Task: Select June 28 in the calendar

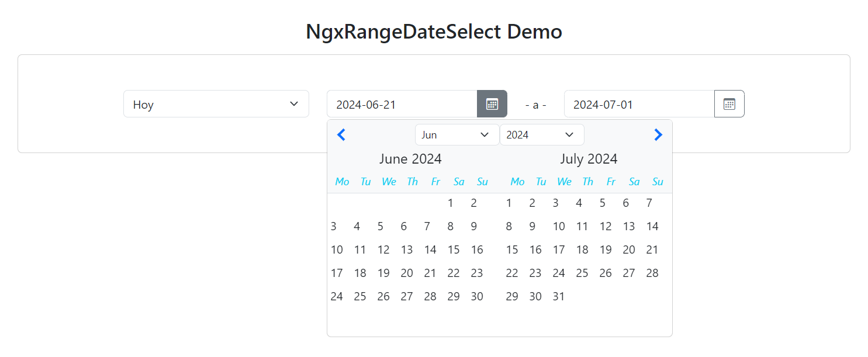Action: (431, 297)
